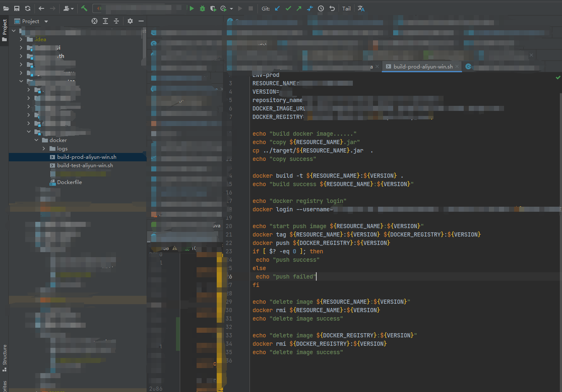Navigate Back with the left arrow
562x392 pixels.
[41, 8]
